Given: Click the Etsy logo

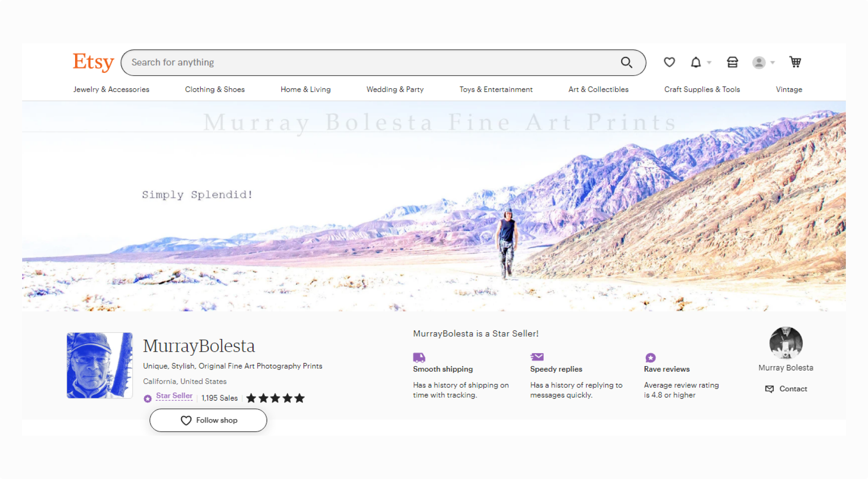Looking at the screenshot, I should click(93, 62).
